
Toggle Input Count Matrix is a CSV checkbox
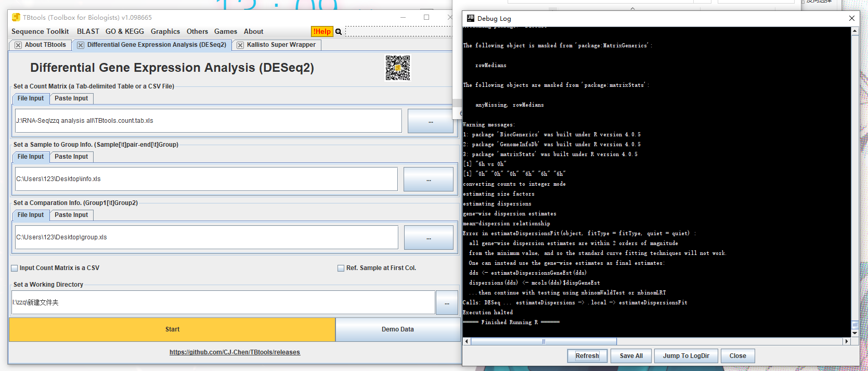tap(15, 268)
